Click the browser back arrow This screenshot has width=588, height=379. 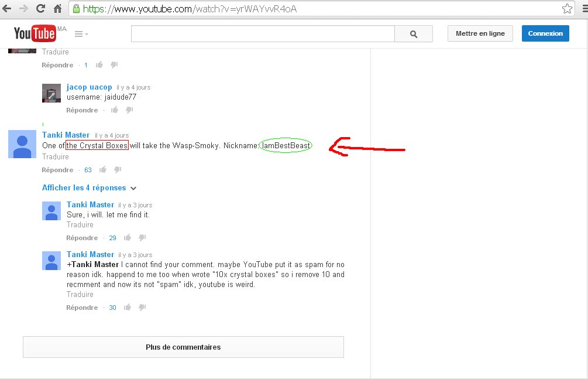8,9
